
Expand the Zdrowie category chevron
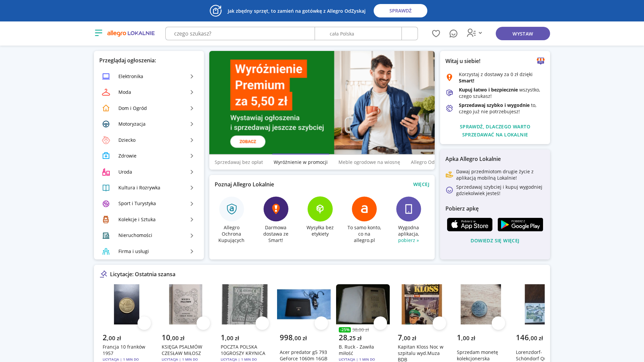pyautogui.click(x=192, y=156)
